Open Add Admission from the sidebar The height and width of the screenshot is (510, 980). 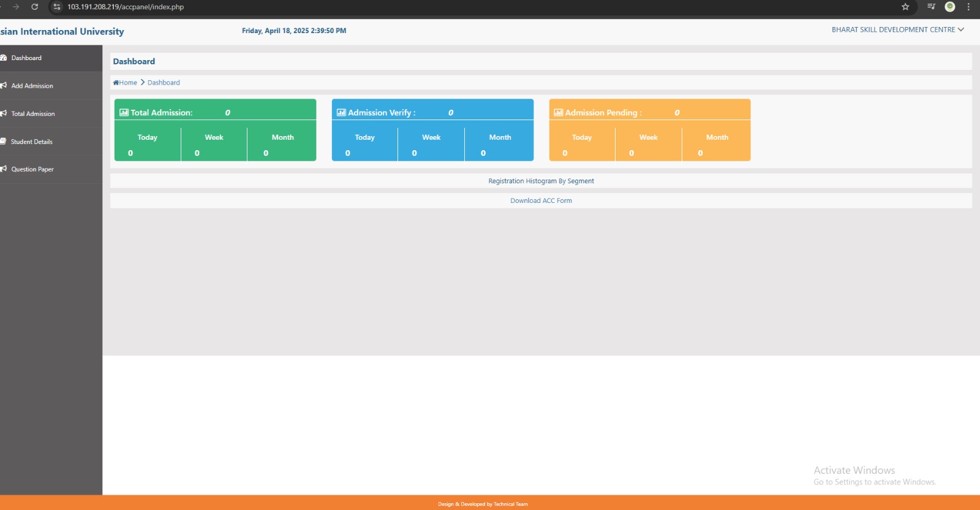[x=51, y=86]
